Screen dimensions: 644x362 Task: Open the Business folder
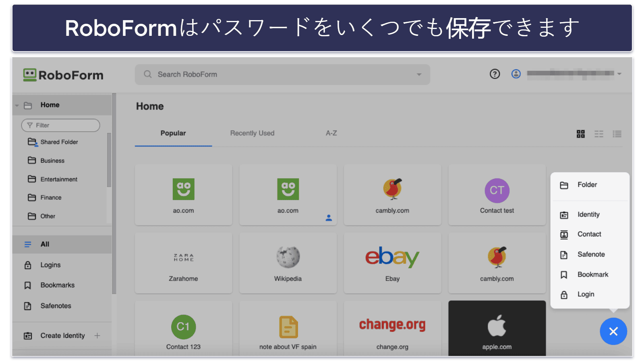click(x=52, y=161)
